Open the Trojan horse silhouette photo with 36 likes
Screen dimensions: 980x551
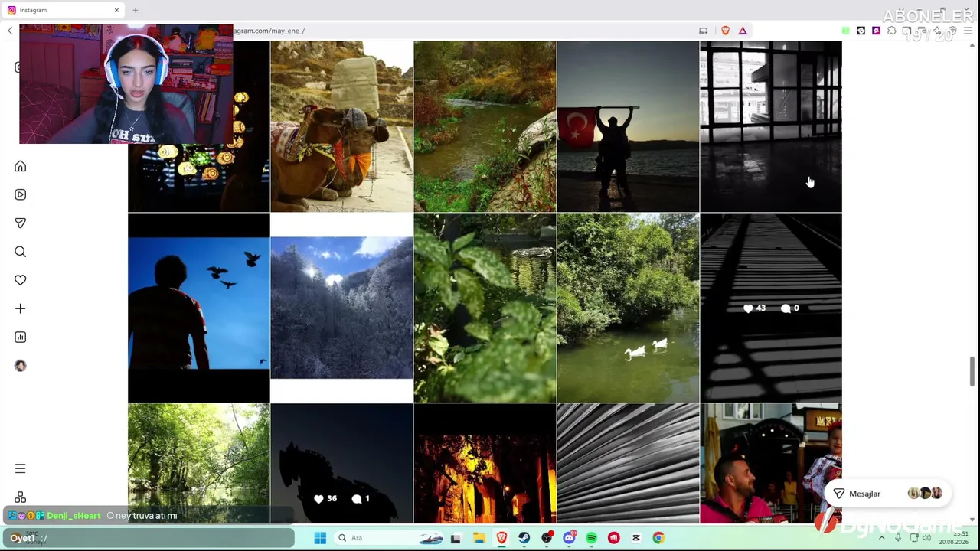(341, 464)
